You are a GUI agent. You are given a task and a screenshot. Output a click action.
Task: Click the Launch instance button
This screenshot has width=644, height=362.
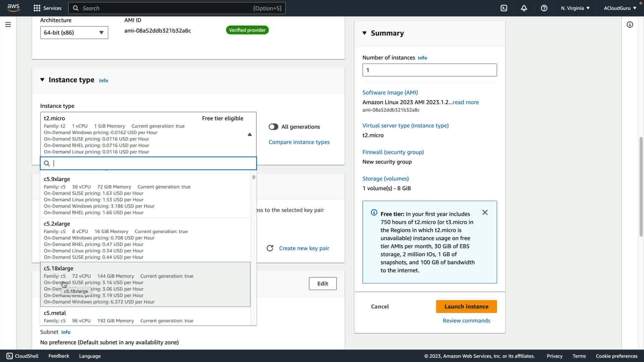pos(466,306)
